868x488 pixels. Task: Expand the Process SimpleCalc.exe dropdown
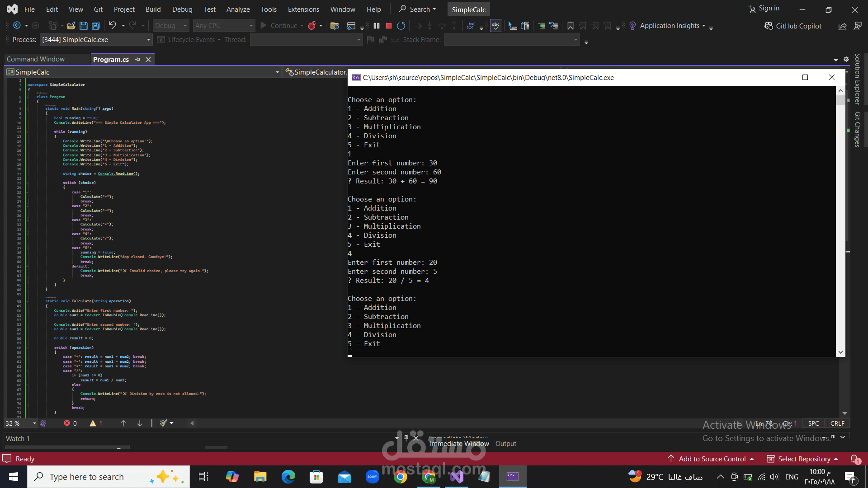pyautogui.click(x=148, y=40)
